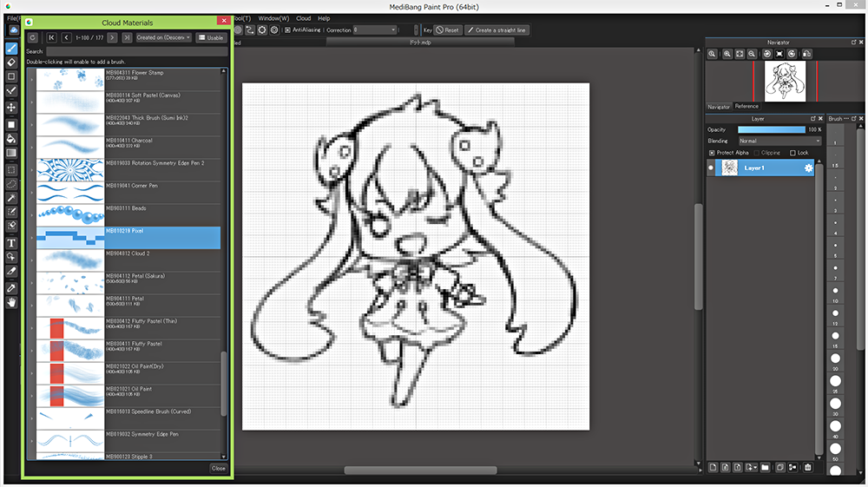The width and height of the screenshot is (868, 487).
Task: Rotate canvas left in Navigator
Action: pyautogui.click(x=767, y=54)
